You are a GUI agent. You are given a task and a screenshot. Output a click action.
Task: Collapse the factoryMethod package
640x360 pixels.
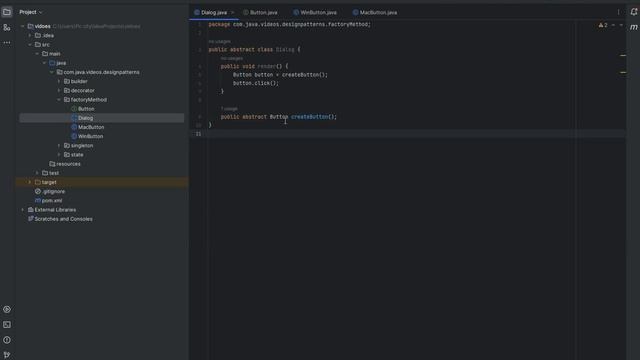tap(59, 100)
